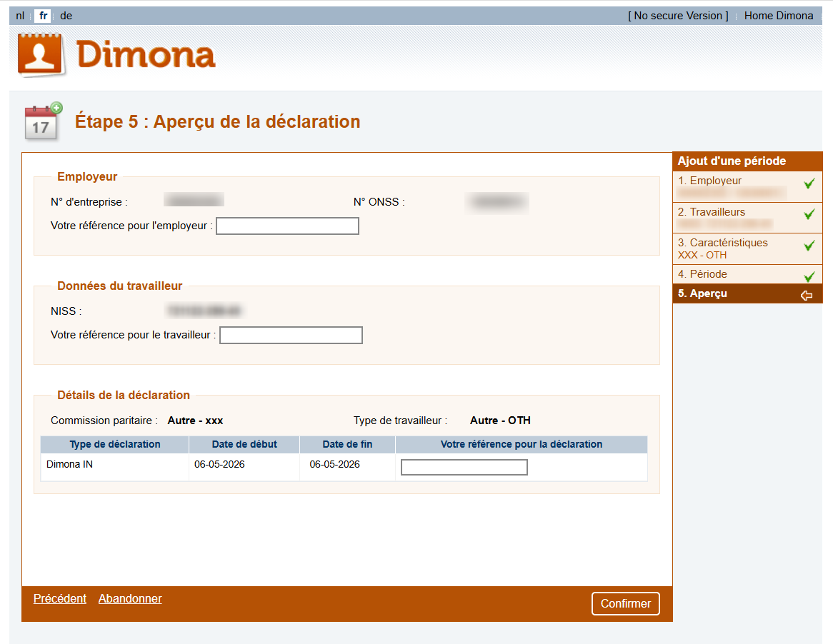Click the Abandonner link

coord(130,598)
